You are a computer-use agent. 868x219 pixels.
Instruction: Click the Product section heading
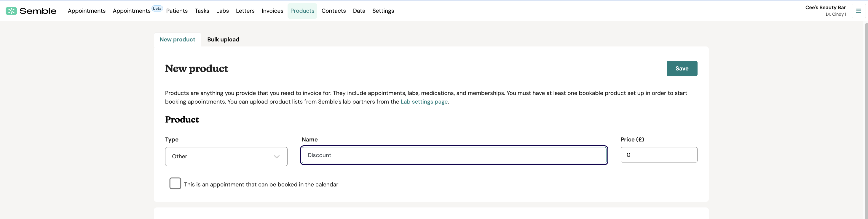[x=182, y=120]
